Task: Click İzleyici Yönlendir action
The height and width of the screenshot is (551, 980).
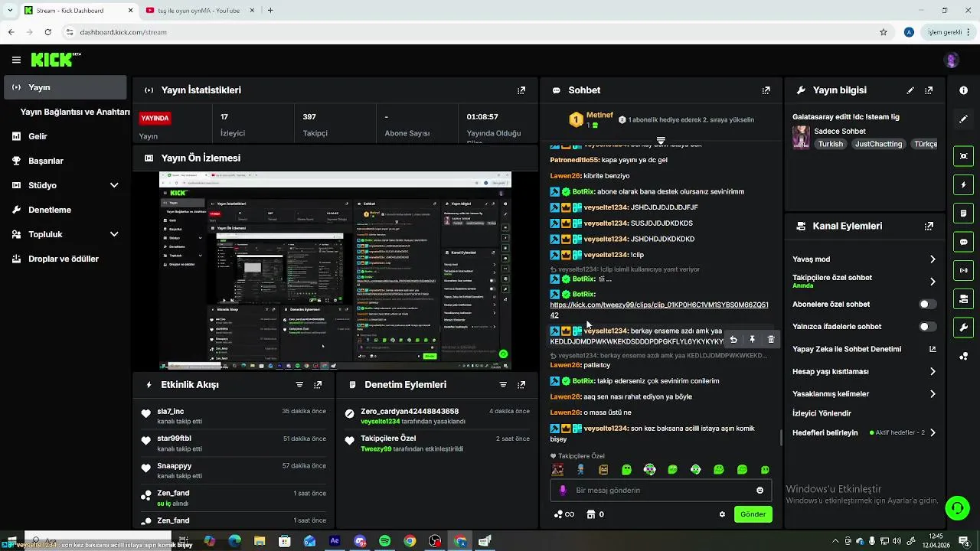Action: 822,413
